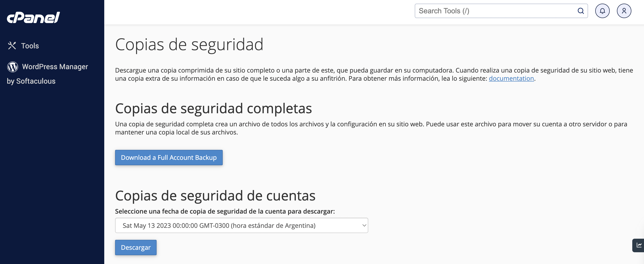Focus the Search Tools field
This screenshot has width=644, height=264.
[x=501, y=11]
